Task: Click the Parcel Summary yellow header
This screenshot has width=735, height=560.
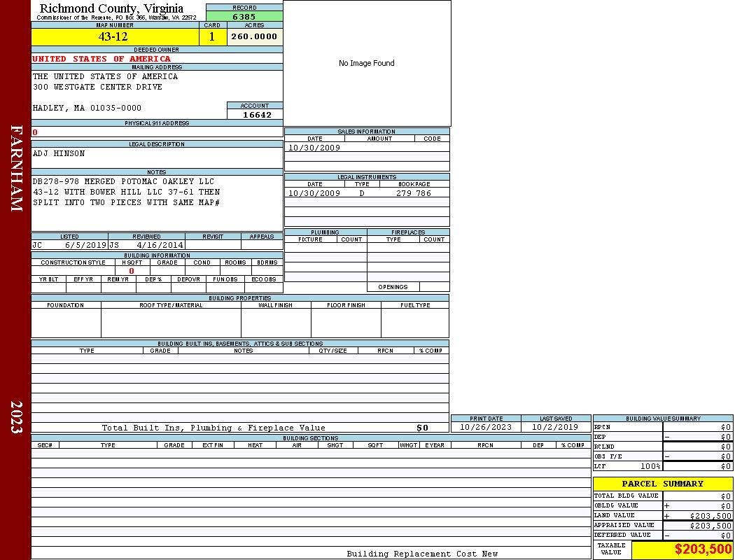Action: (x=662, y=484)
